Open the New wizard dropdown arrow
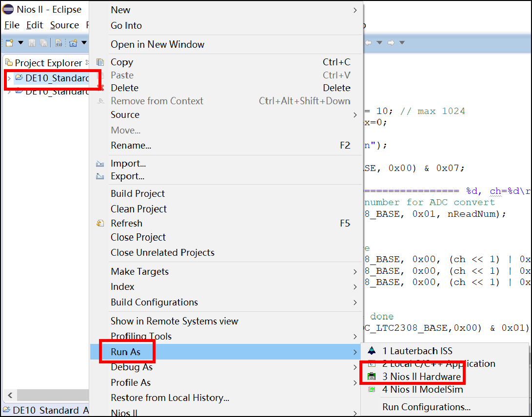Image resolution: width=532 pixels, height=417 pixels. [x=20, y=43]
